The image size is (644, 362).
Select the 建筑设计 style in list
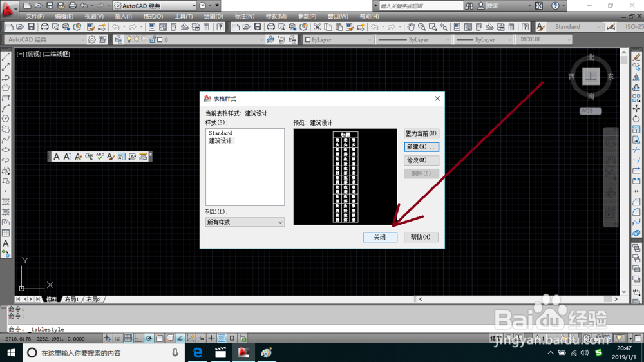pos(220,140)
